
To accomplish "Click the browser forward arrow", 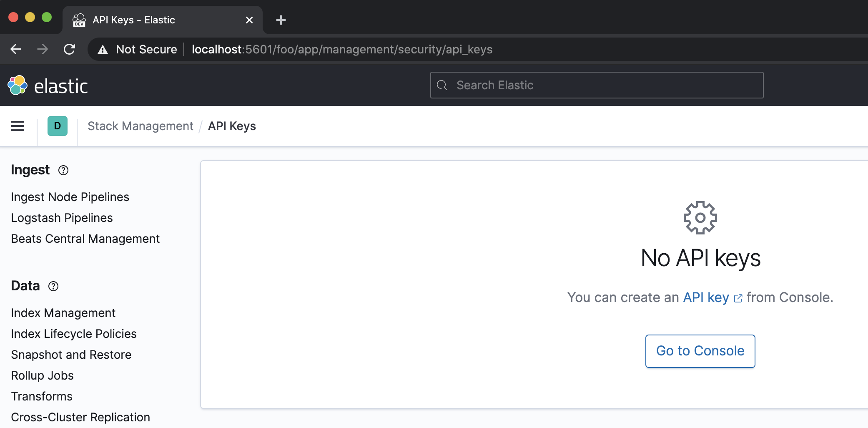I will click(43, 49).
